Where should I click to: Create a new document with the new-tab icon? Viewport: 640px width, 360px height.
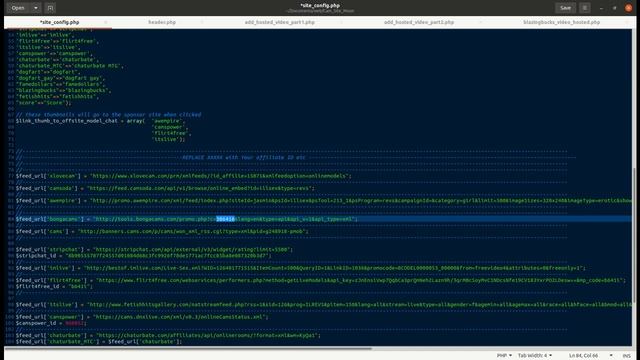pos(50,8)
